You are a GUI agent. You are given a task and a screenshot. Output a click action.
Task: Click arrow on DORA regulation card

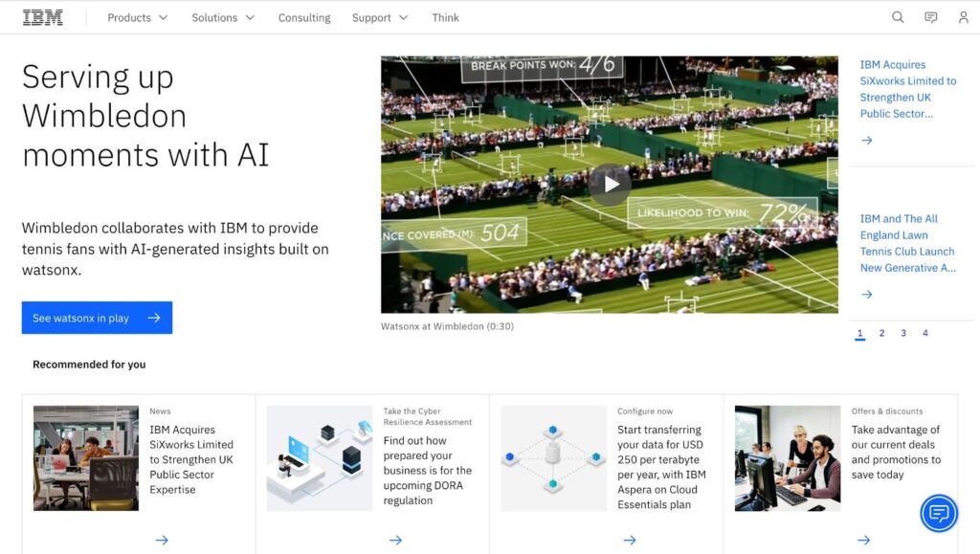395,541
